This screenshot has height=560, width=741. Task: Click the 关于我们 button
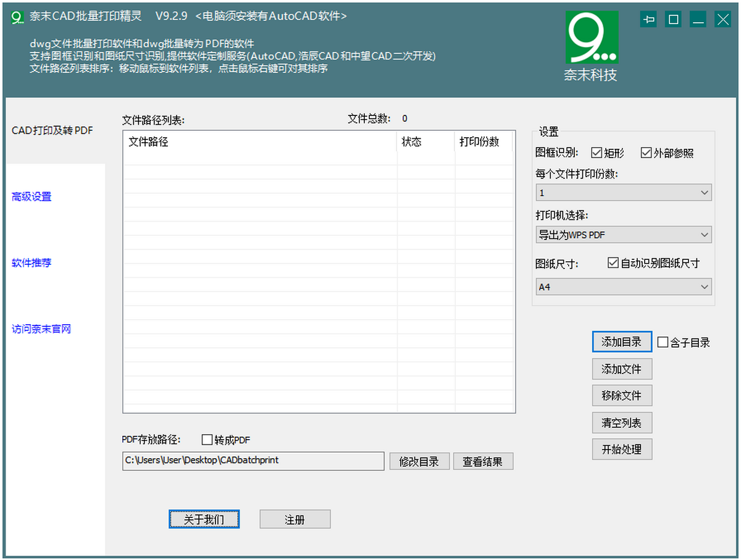204,519
